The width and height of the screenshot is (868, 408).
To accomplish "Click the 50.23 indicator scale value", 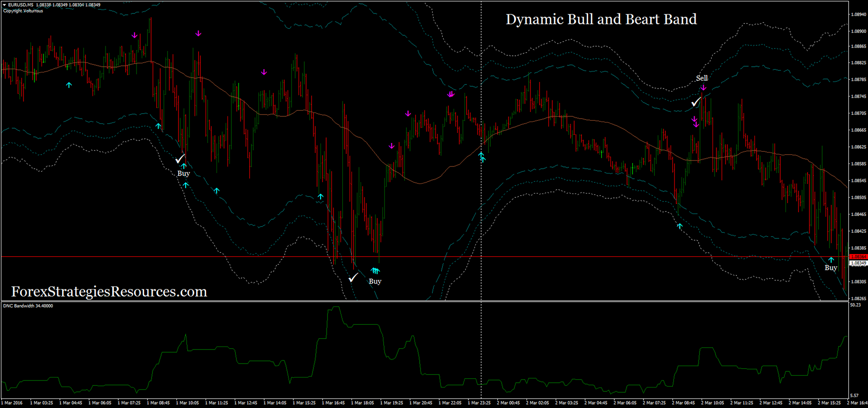I will [856, 305].
